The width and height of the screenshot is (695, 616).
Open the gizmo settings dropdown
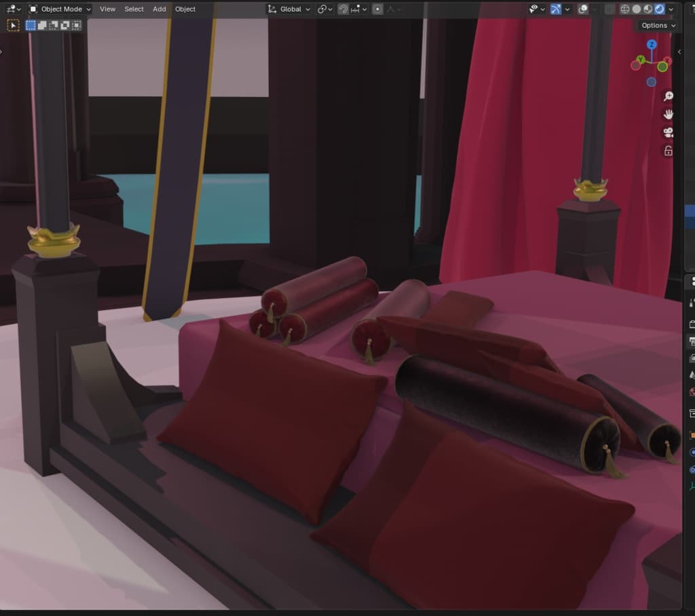coord(567,9)
